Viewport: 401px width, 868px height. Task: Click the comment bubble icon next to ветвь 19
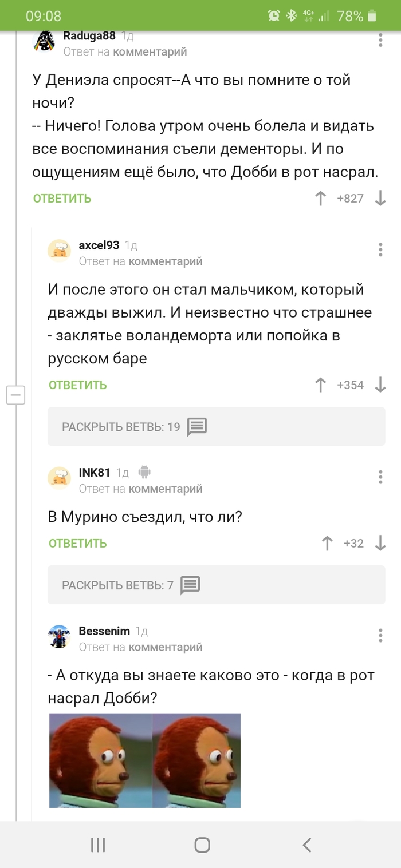tap(195, 426)
